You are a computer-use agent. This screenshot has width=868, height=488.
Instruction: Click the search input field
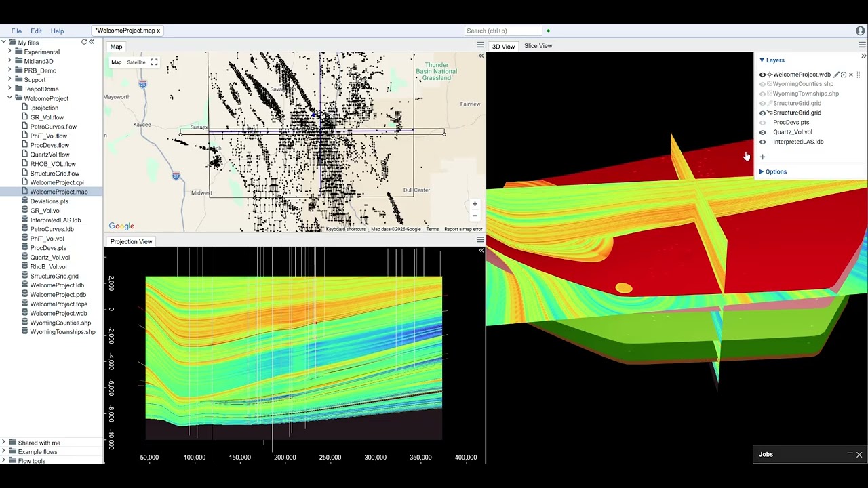coord(504,30)
